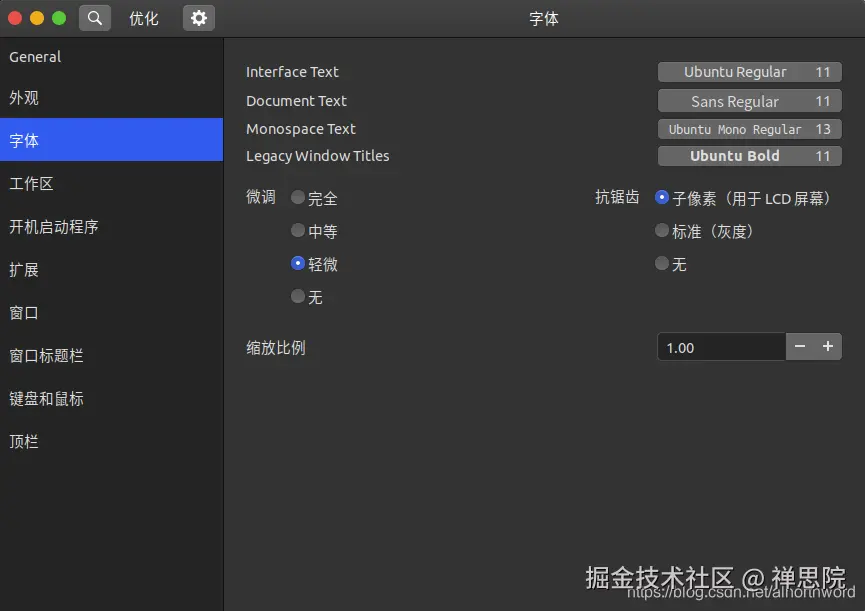Open the Document Text font picker Sans Regular
This screenshot has width=865, height=611.
(748, 100)
